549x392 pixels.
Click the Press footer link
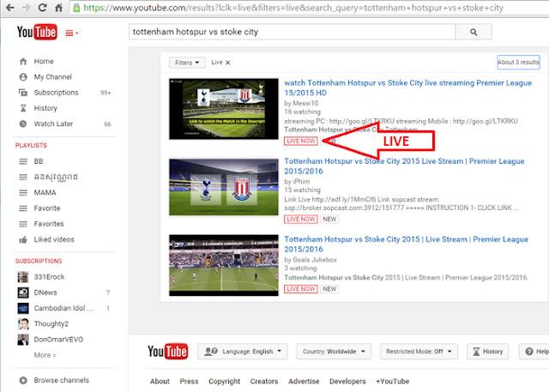(x=189, y=382)
